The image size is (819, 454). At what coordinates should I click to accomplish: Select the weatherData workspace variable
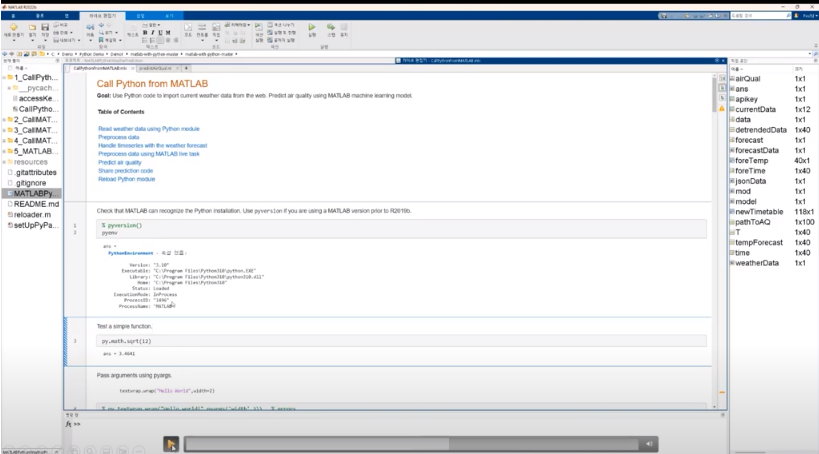757,263
